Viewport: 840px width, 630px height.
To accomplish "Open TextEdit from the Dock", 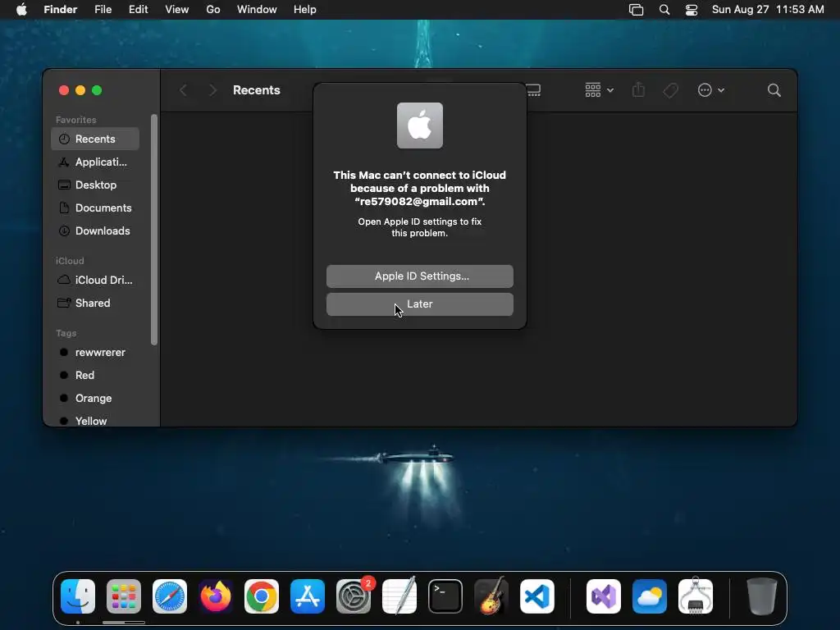I will (399, 596).
